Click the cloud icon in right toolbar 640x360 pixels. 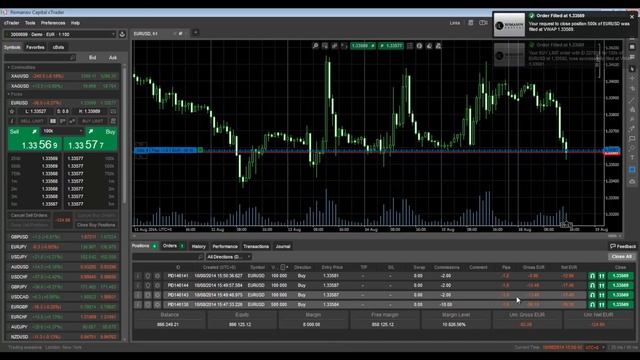[632, 181]
